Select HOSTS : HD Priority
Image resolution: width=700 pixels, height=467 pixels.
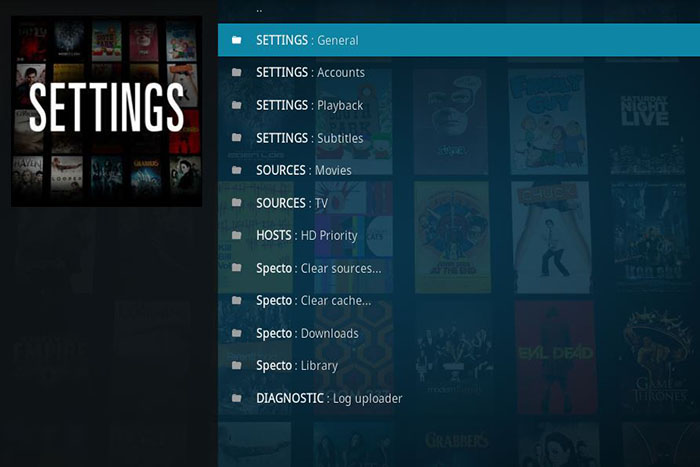[x=459, y=235]
